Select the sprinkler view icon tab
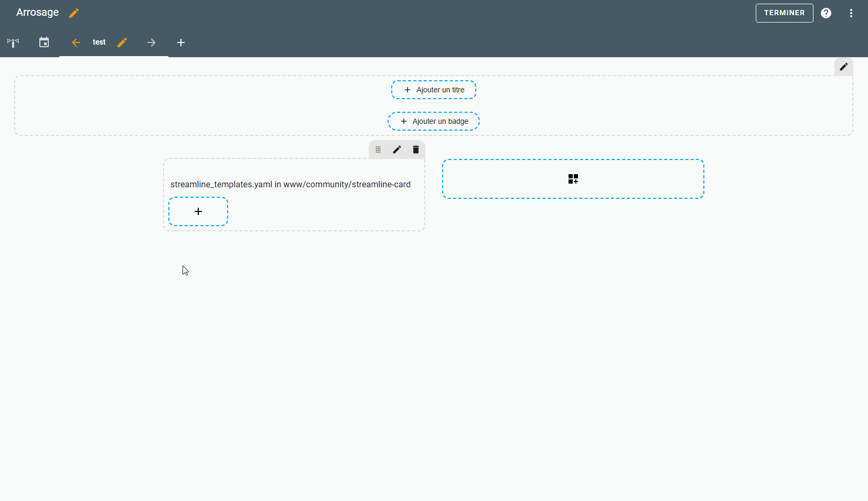Screen dimensions: 868x501 13,42
